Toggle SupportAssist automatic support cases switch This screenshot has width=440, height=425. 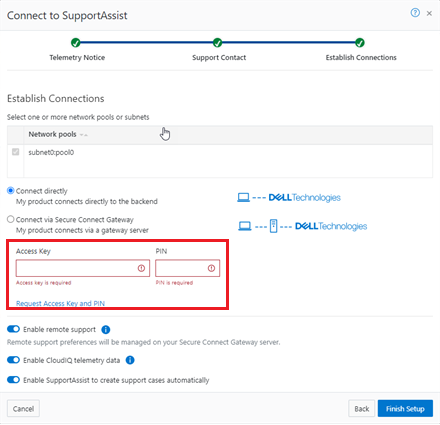click(x=13, y=380)
